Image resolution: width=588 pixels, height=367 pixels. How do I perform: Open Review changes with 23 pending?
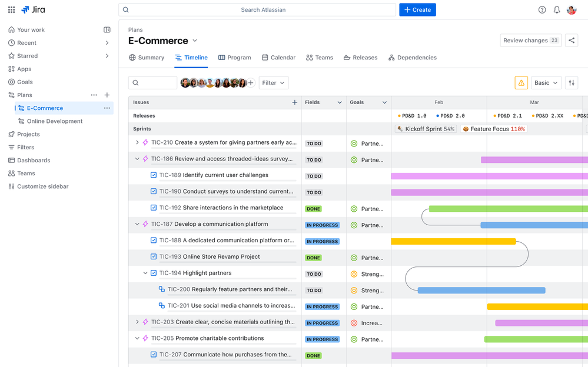530,40
